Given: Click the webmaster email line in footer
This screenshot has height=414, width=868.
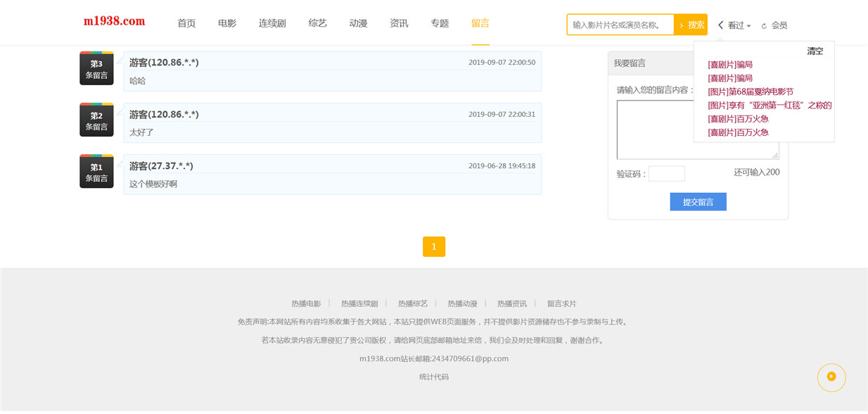Looking at the screenshot, I should click(434, 359).
